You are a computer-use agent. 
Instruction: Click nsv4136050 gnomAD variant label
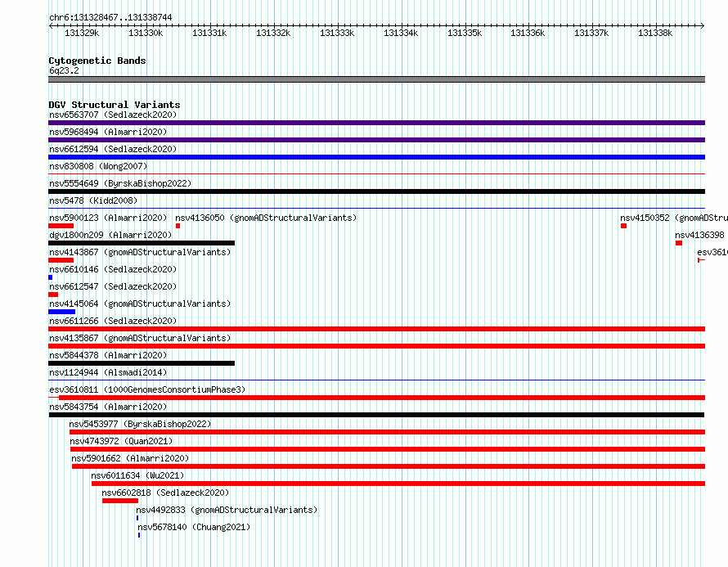tap(266, 218)
